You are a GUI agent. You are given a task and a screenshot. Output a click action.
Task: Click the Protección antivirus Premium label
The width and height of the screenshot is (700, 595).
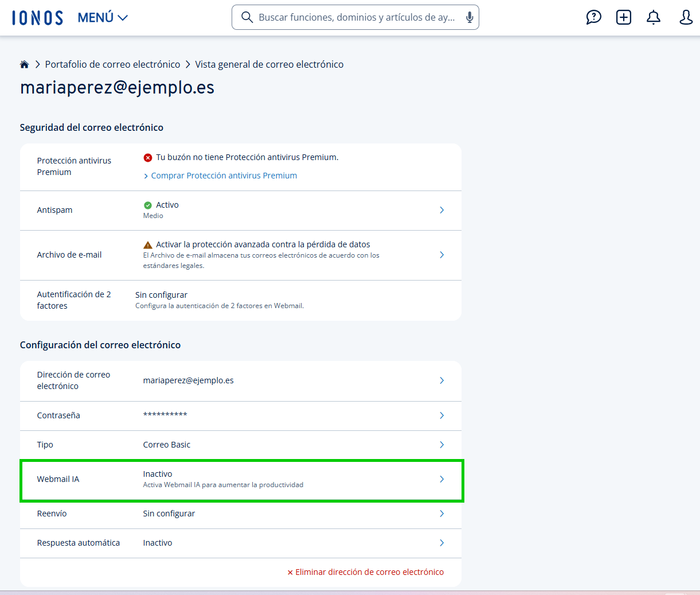74,166
